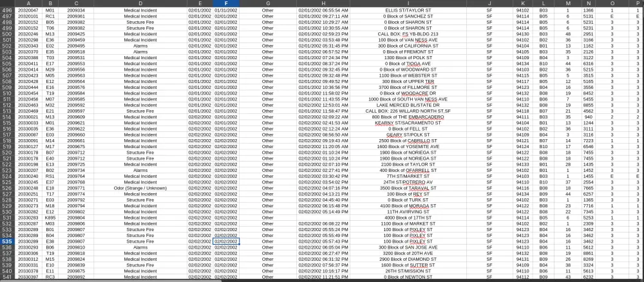Image resolution: width=644 pixels, height=282 pixels.
Task: Select highlighted column F header
Action: tap(226, 3)
